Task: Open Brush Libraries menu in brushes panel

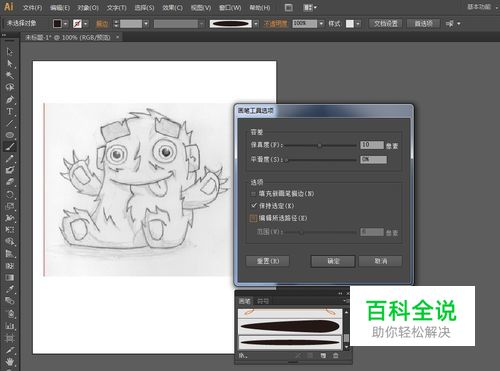Action: (x=243, y=356)
